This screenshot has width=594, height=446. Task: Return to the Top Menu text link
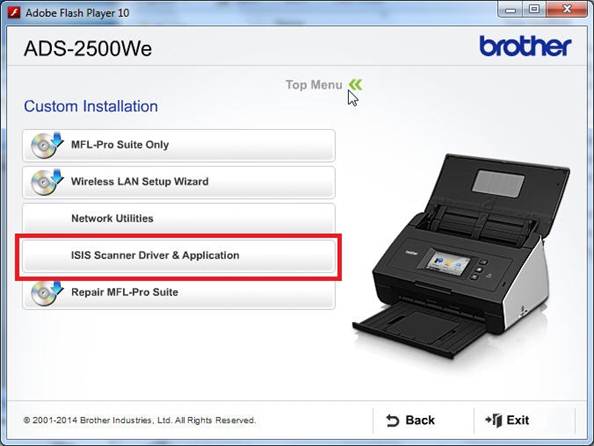click(x=314, y=85)
